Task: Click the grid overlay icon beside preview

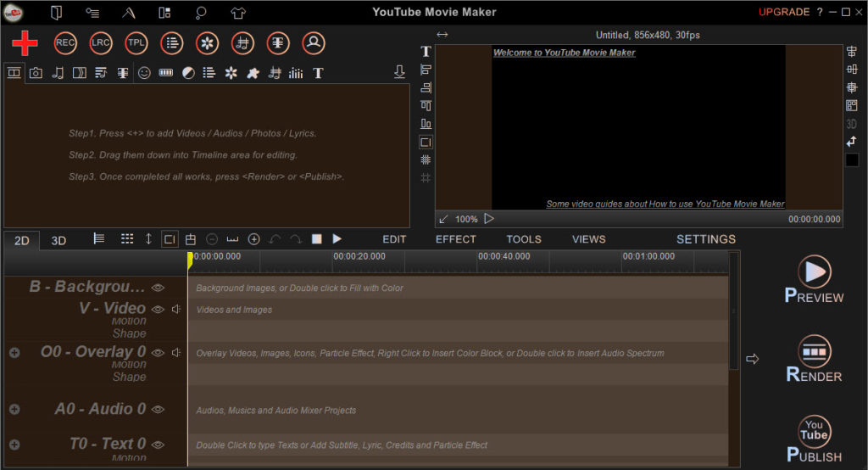Action: point(426,160)
